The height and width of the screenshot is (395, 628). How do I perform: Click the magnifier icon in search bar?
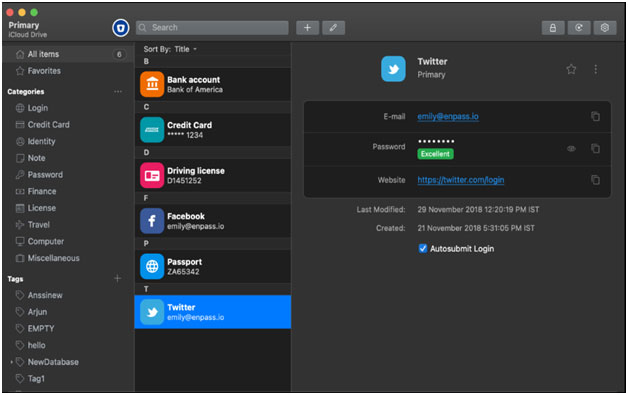[x=143, y=28]
